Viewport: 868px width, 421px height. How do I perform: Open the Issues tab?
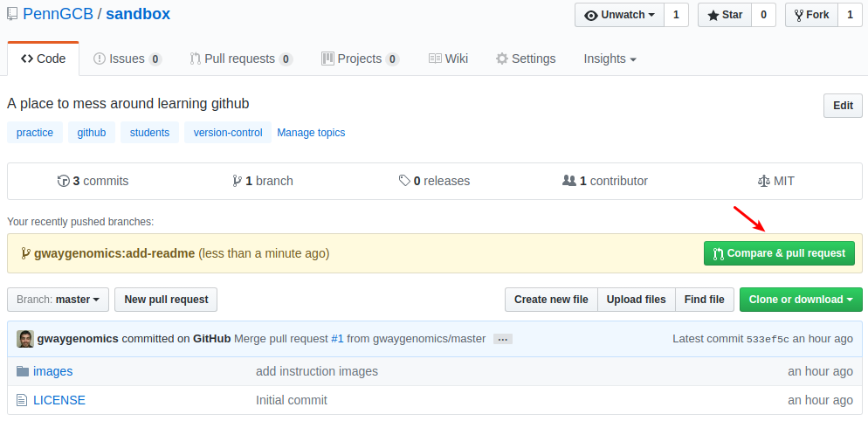tap(127, 59)
